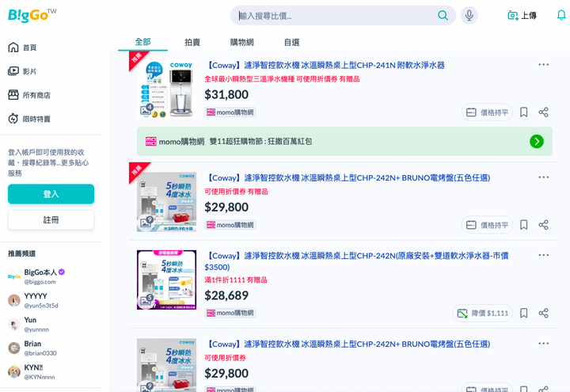
Task: Open YYYYY channel
Action: tap(33, 300)
